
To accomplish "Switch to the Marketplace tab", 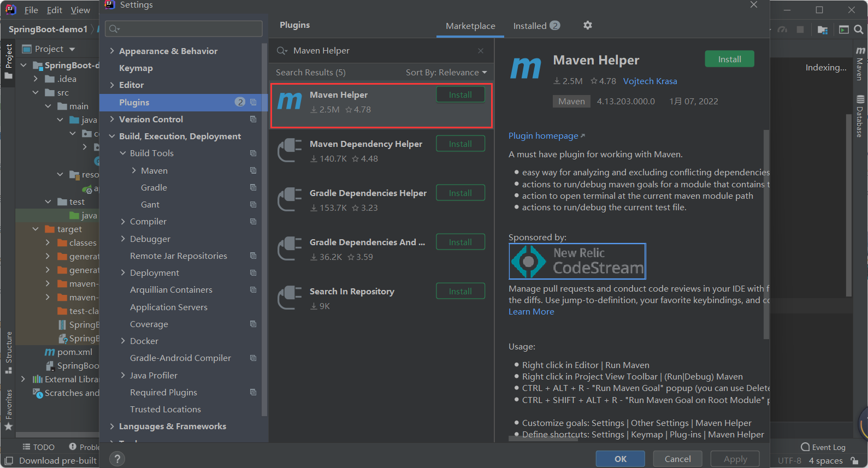I will click(470, 26).
